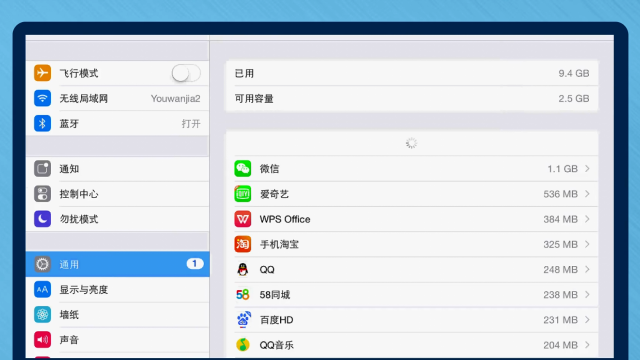Tap the 声音 speaker icon
The height and width of the screenshot is (360, 640).
pyautogui.click(x=42, y=340)
